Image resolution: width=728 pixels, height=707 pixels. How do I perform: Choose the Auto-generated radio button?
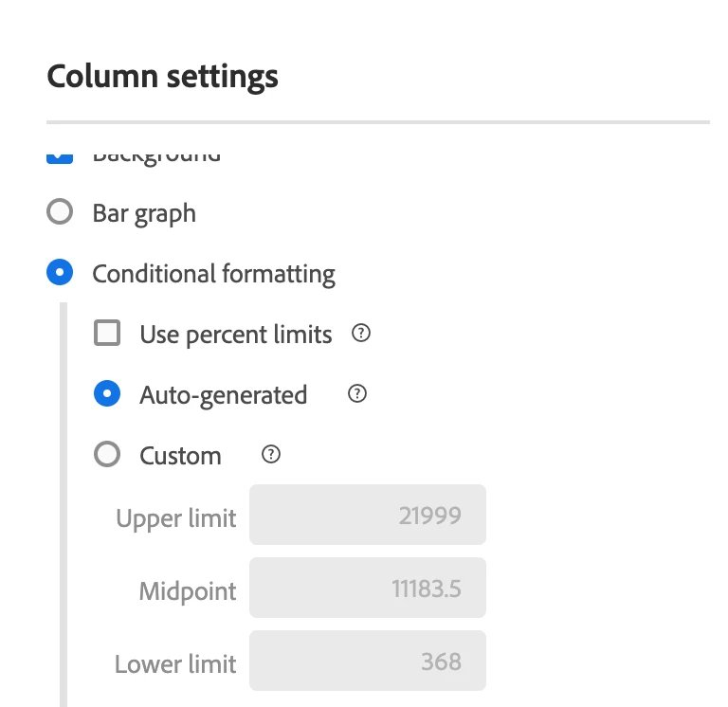pyautogui.click(x=107, y=394)
